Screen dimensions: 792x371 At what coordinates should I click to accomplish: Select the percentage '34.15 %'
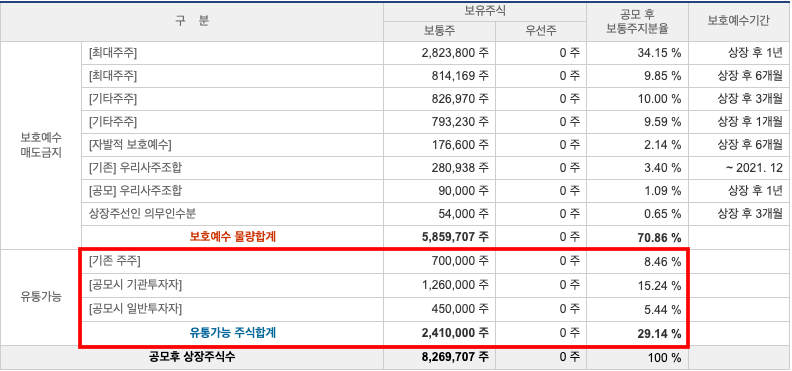(x=659, y=52)
